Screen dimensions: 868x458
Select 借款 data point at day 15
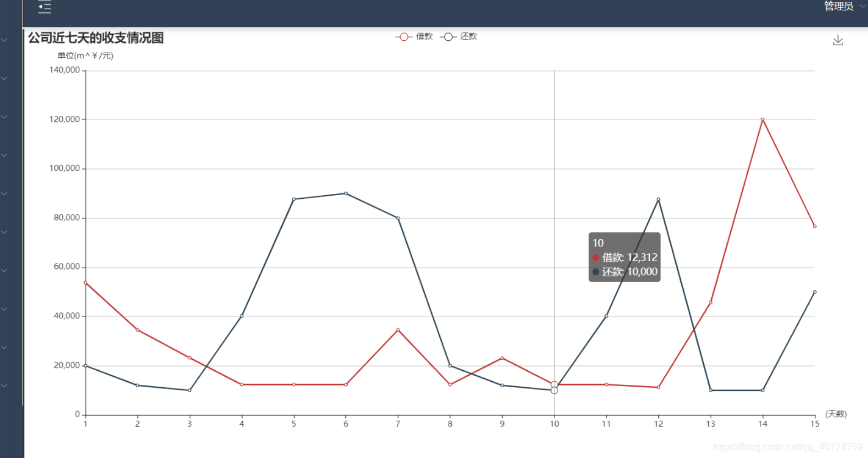tap(814, 226)
